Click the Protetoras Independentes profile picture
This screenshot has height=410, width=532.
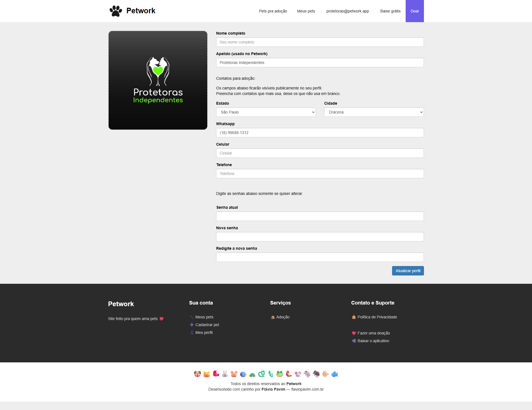tap(158, 80)
